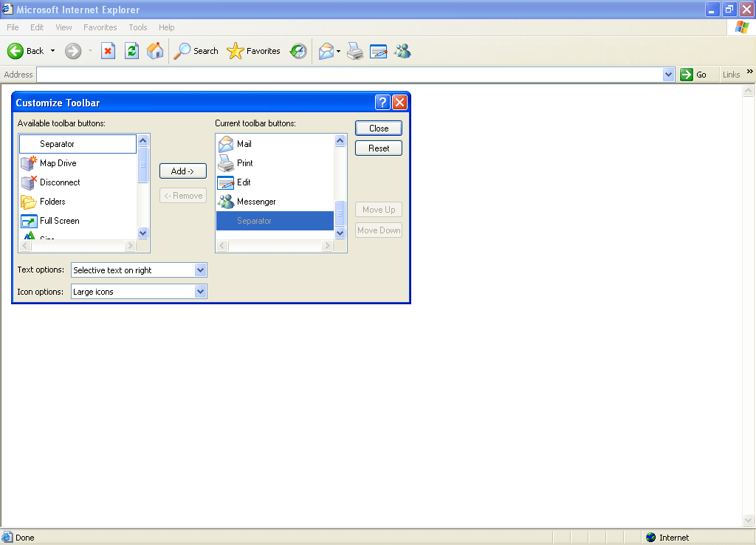Click the green Back arrow icon
Screen dimensions: 756x545
pos(16,51)
